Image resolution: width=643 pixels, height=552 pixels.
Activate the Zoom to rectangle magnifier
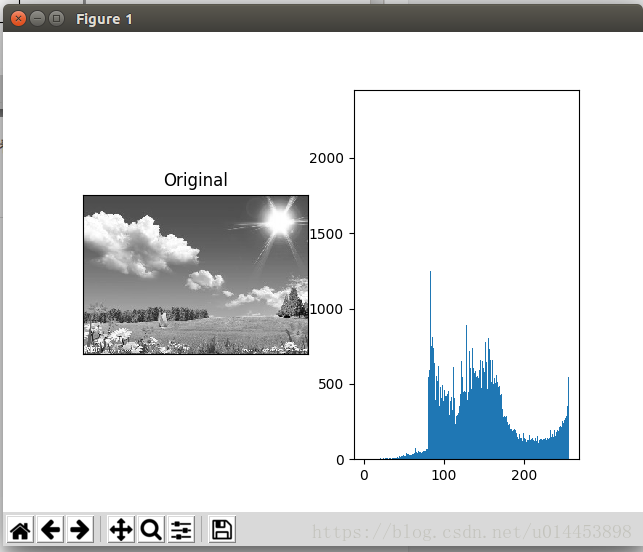click(x=151, y=529)
